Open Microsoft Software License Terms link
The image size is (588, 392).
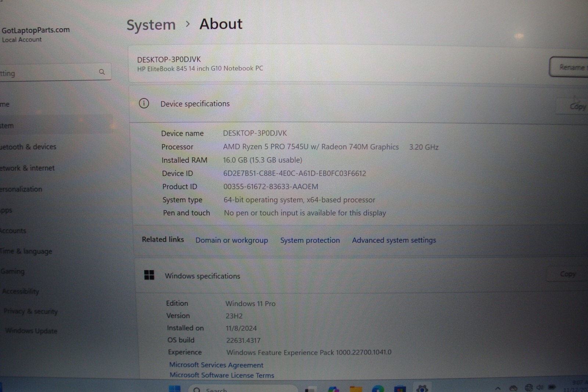222,375
